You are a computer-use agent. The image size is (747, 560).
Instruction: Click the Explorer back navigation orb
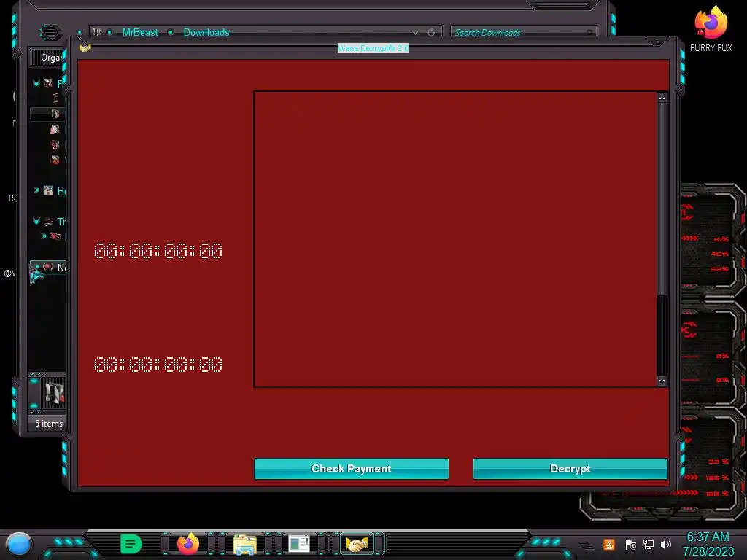(x=50, y=32)
